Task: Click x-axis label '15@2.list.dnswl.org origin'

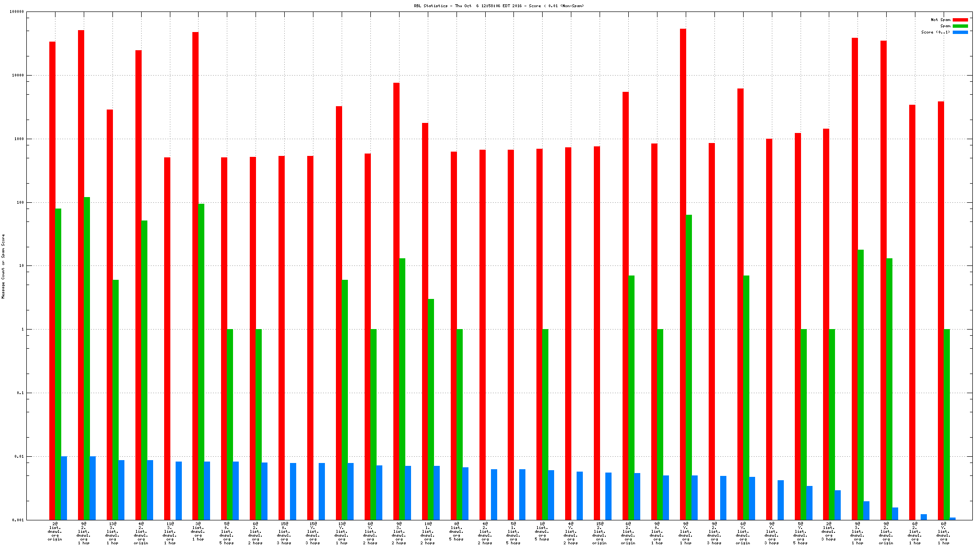Action: (600, 533)
